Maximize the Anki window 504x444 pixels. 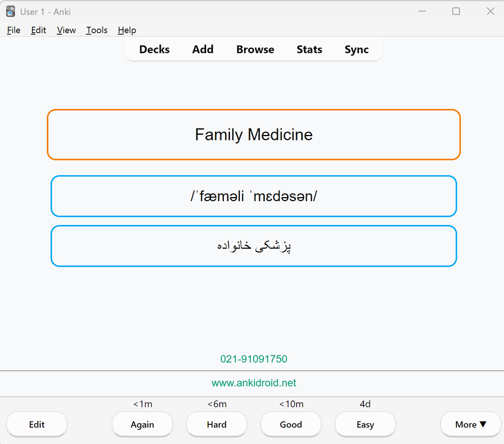point(456,11)
